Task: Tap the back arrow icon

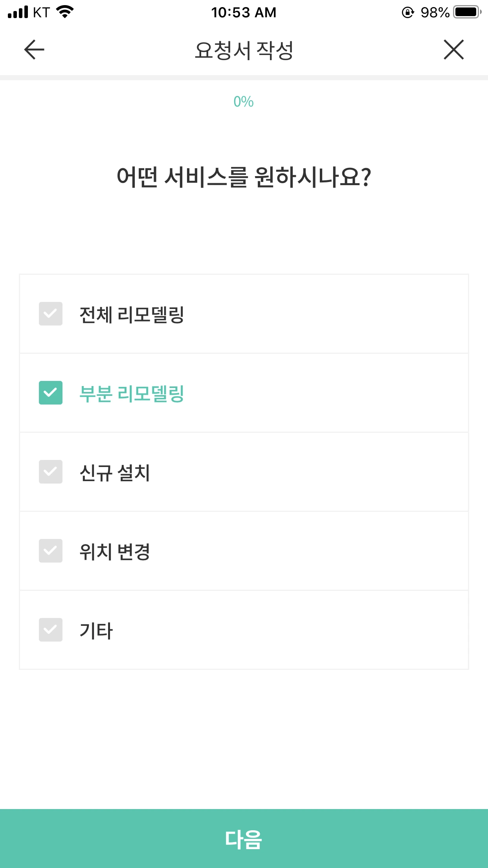Action: 34,50
